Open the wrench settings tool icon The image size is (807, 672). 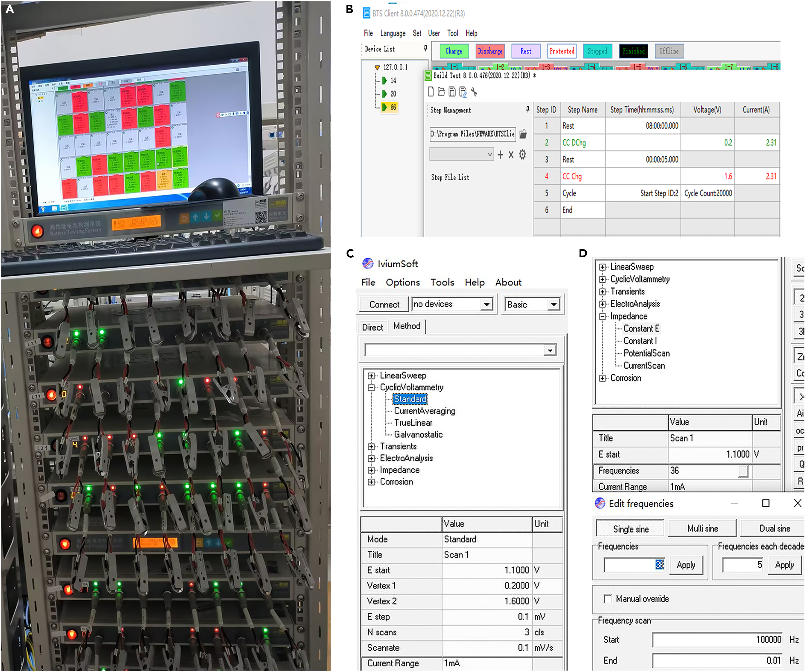[474, 92]
